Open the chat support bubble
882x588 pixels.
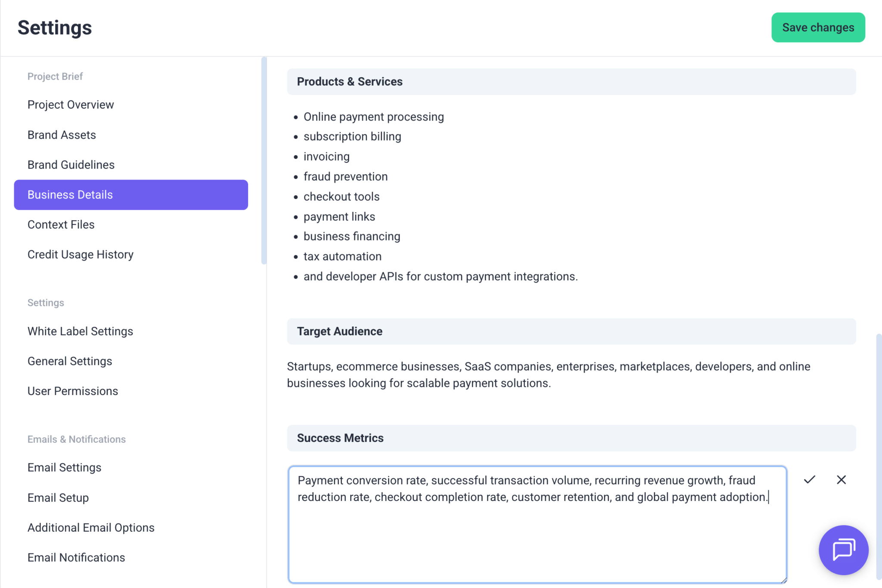(x=843, y=550)
